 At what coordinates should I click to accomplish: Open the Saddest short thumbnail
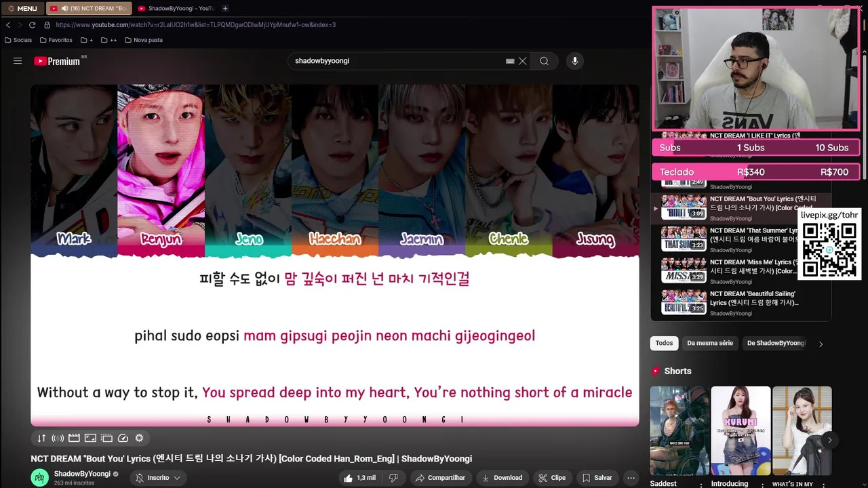[679, 431]
